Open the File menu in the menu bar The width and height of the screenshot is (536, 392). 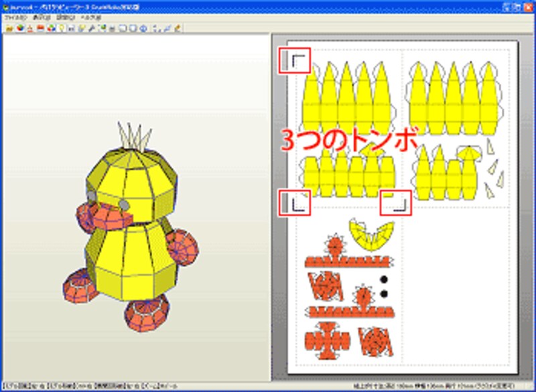tap(15, 17)
